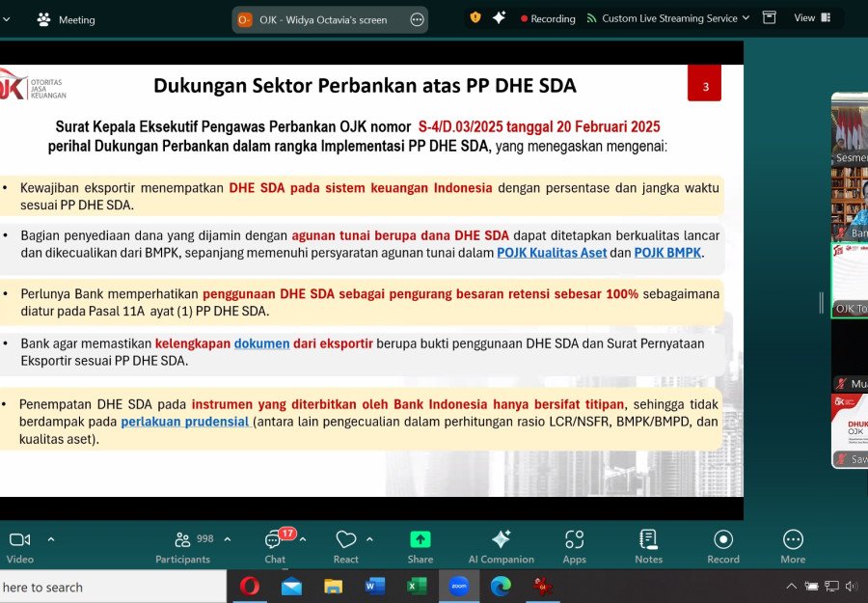
Task: Expand participants options chevron
Action: pyautogui.click(x=227, y=538)
